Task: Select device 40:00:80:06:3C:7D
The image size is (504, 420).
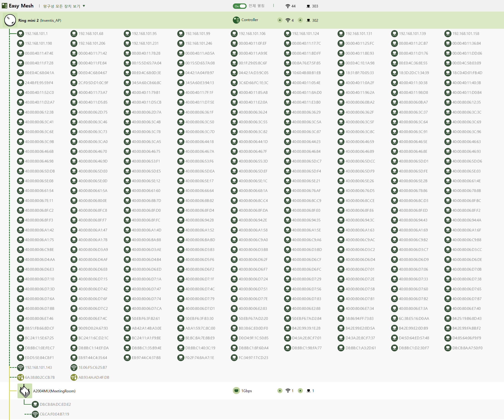Action: (200, 132)
